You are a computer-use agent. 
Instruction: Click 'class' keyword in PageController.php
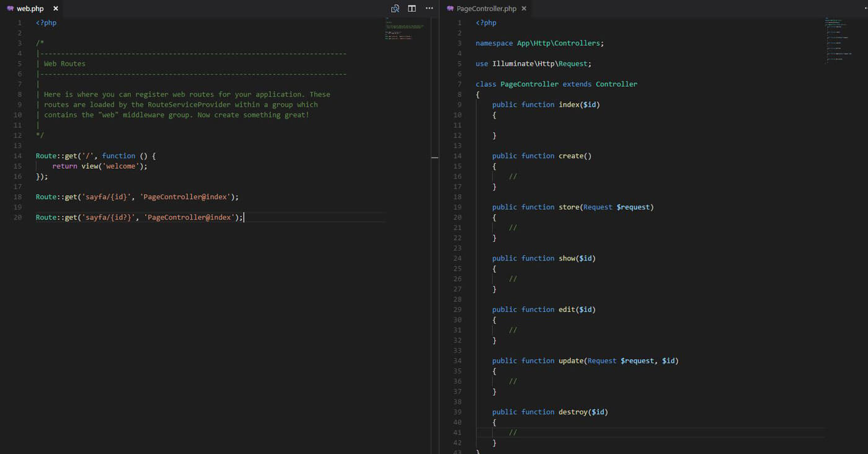pyautogui.click(x=486, y=84)
